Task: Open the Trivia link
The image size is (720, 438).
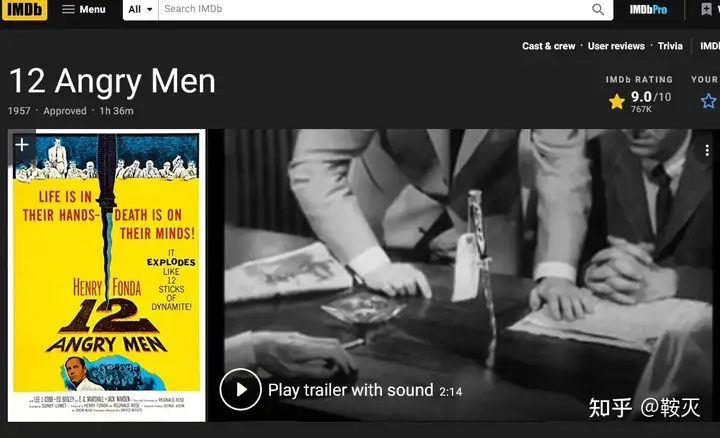Action: click(670, 46)
